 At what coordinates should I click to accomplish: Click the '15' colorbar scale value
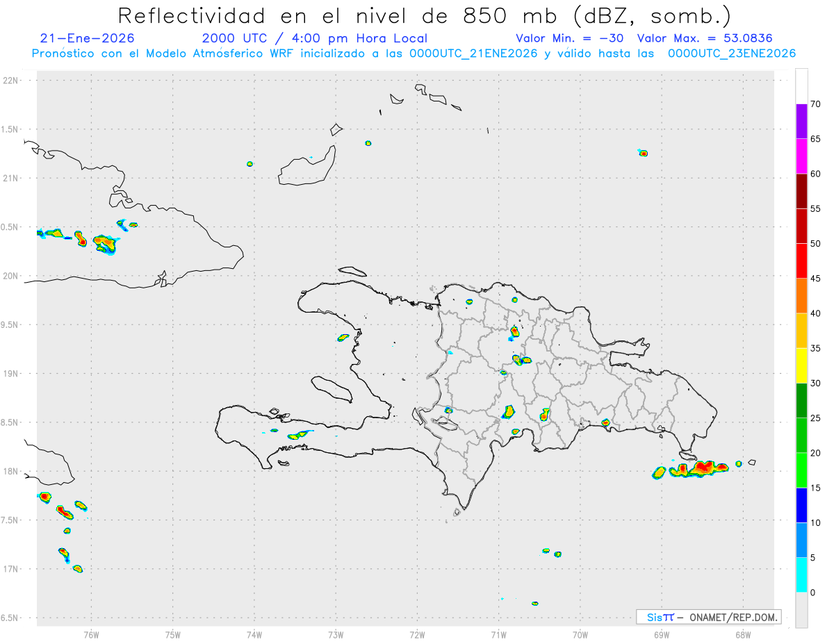[x=816, y=488]
